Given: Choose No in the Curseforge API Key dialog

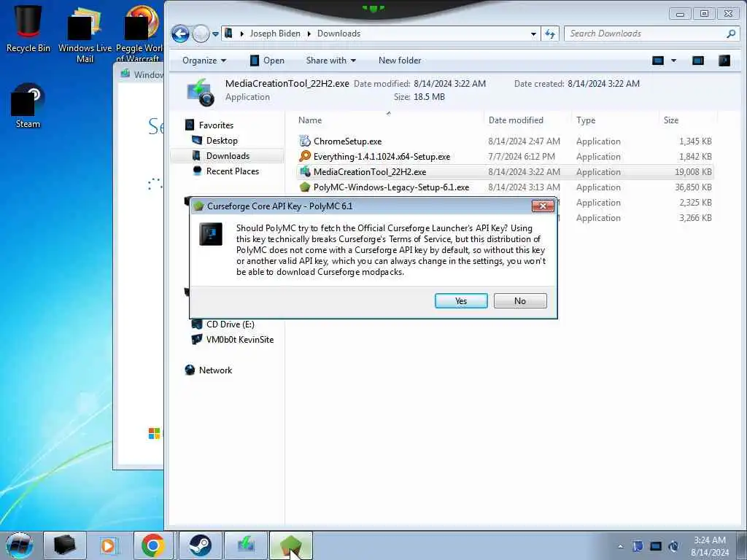Looking at the screenshot, I should click(519, 301).
